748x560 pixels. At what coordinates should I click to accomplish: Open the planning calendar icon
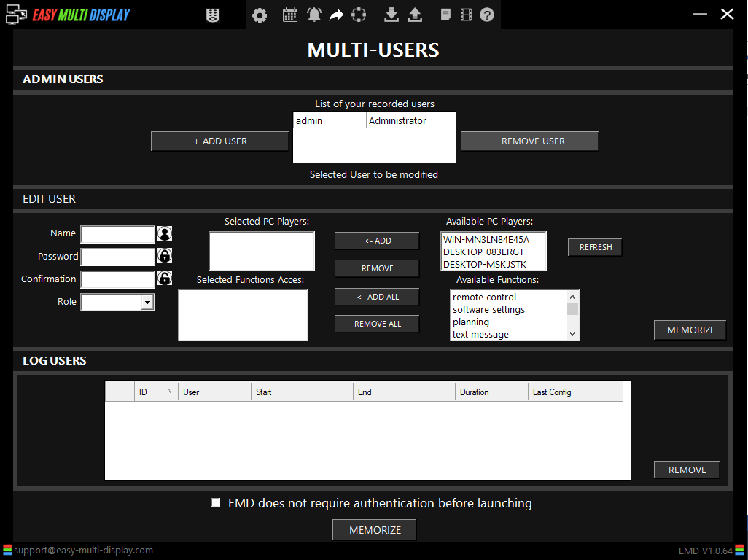[x=290, y=15]
